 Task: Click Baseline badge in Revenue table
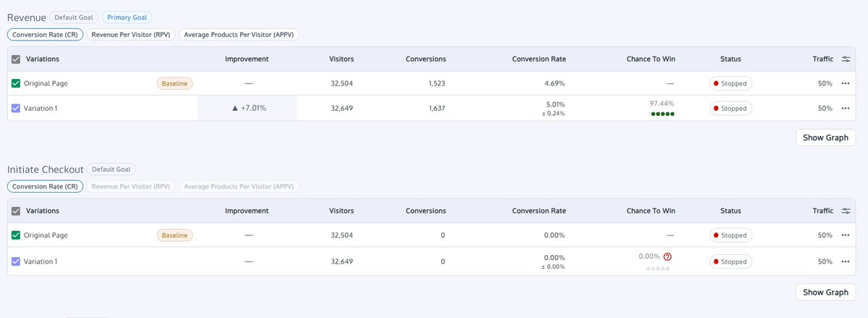(174, 83)
